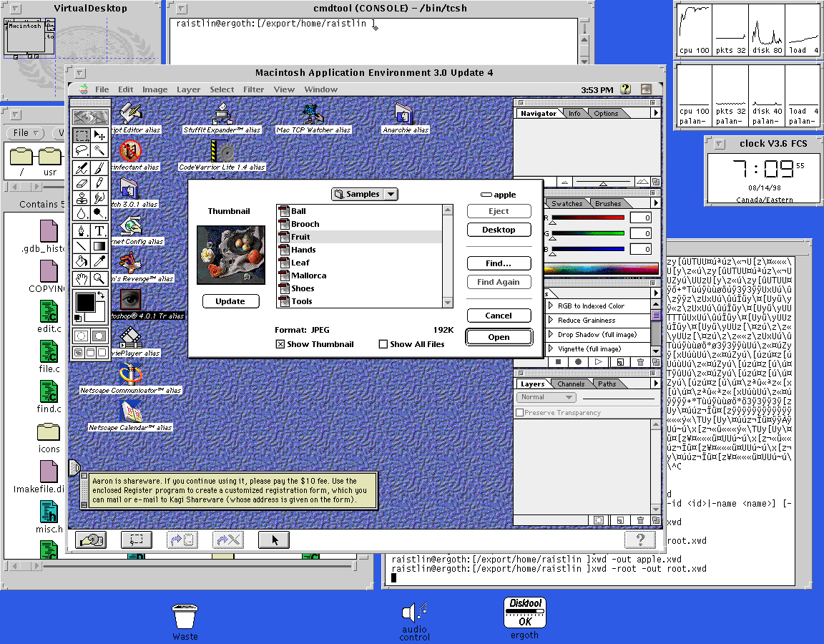Screen dimensions: 824x644
Task: Select the Hand tool
Action: click(82, 278)
